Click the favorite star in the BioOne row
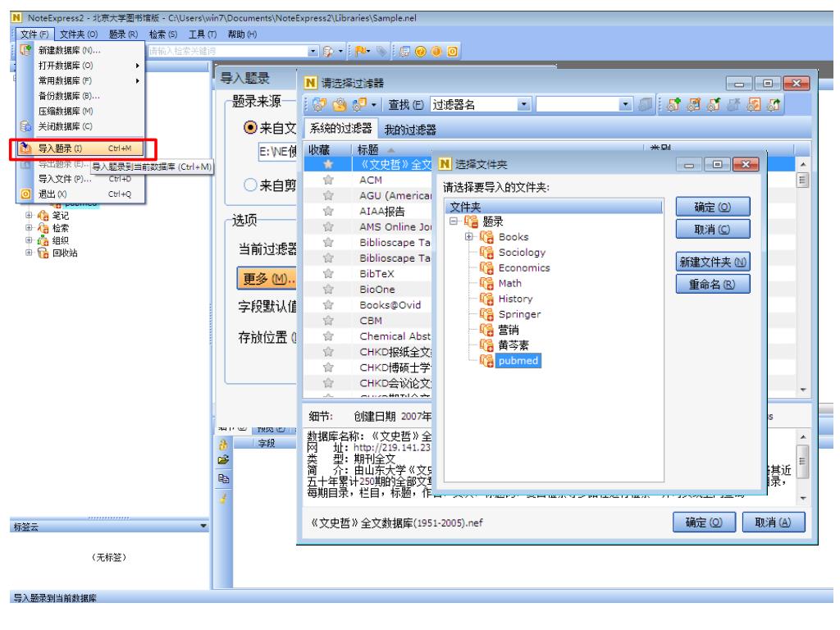 coord(328,290)
